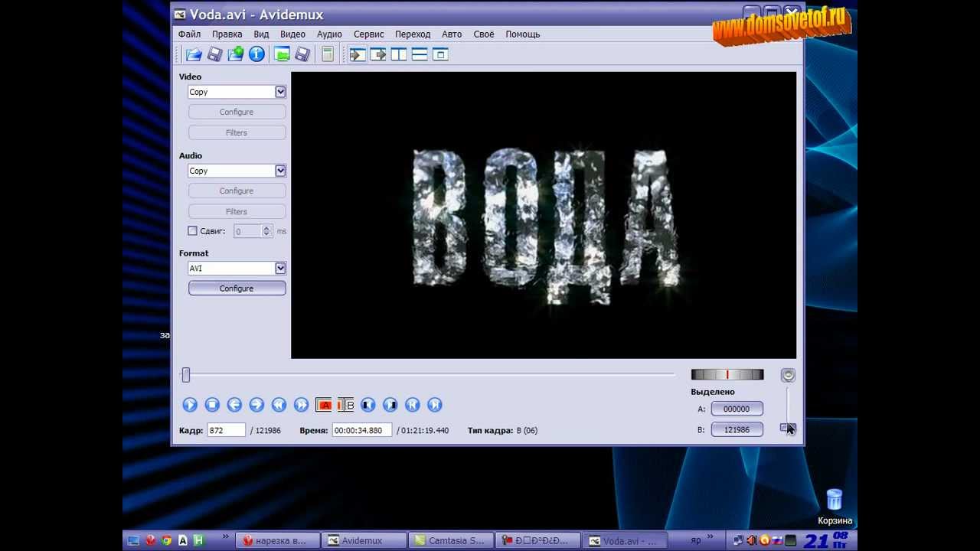The width and height of the screenshot is (980, 551).
Task: Set selection marker A
Action: point(324,405)
